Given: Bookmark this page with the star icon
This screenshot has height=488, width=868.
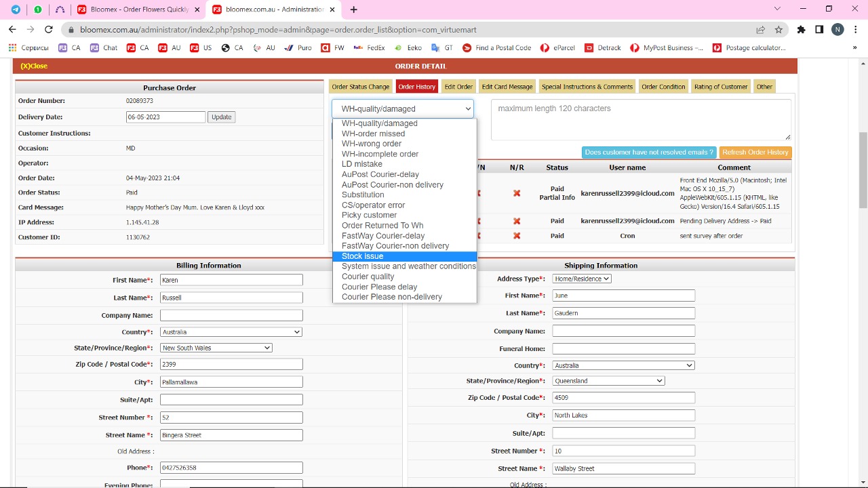Looking at the screenshot, I should [x=778, y=30].
